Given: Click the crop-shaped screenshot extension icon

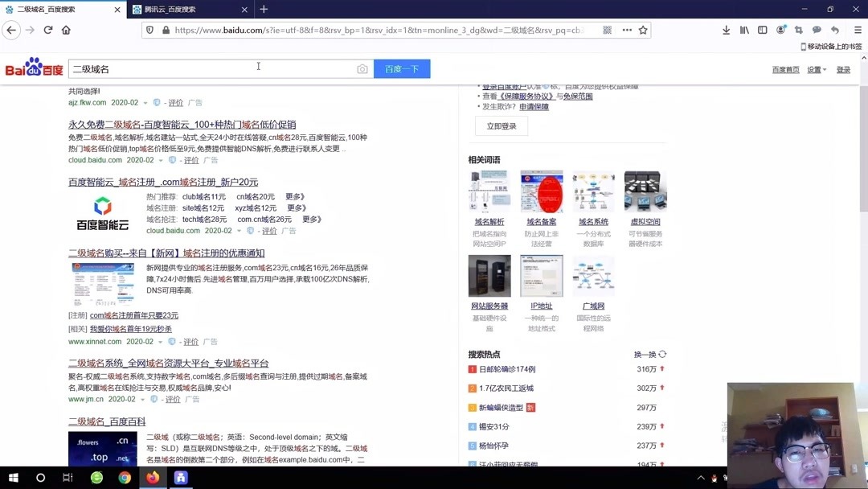Looking at the screenshot, I should (798, 30).
